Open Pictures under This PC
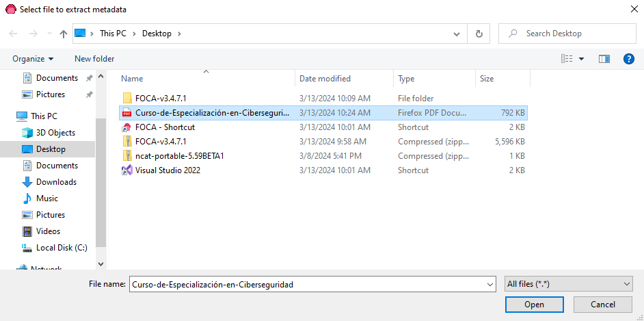 pos(51,214)
